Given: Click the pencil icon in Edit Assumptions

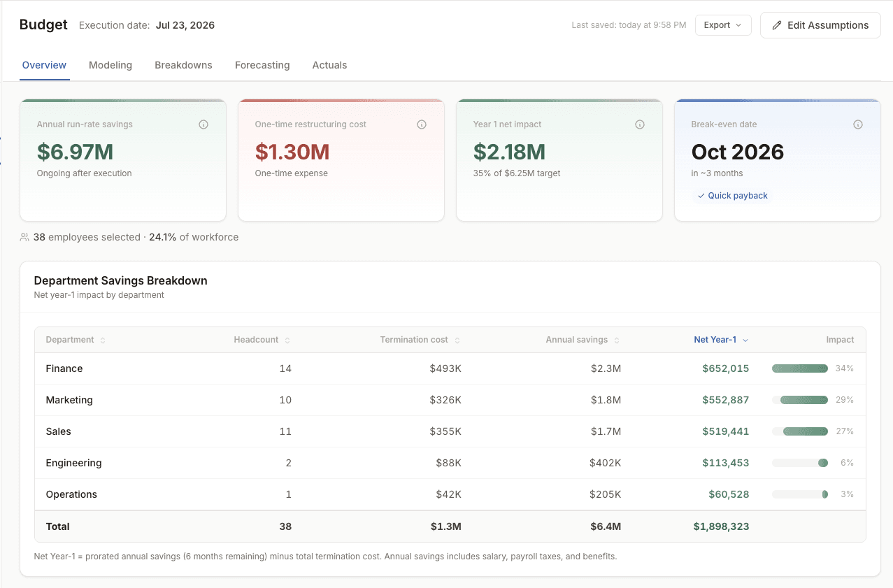Looking at the screenshot, I should 777,25.
